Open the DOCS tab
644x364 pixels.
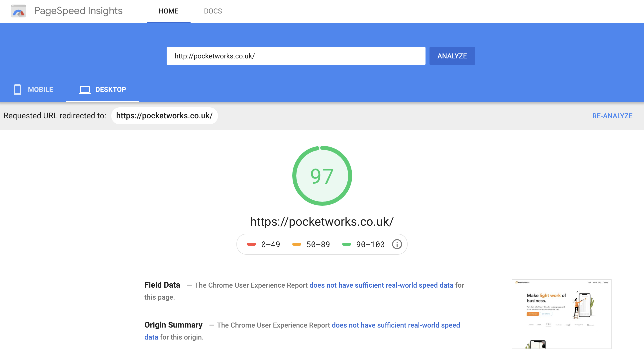[213, 11]
